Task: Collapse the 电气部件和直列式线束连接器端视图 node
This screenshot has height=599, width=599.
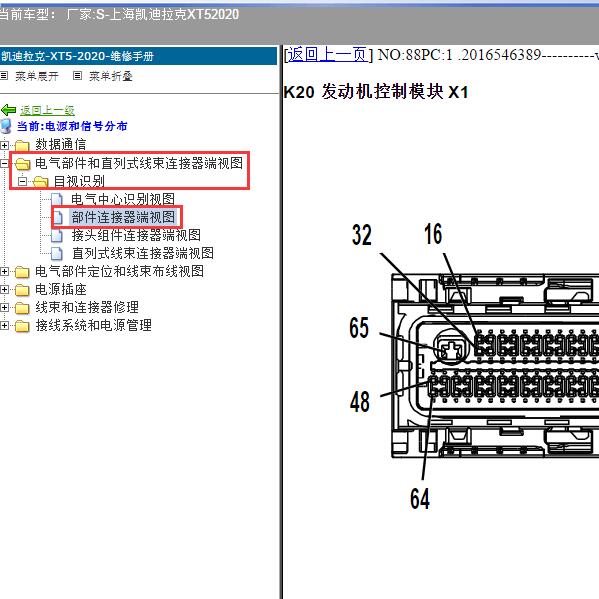Action: (x=4, y=164)
